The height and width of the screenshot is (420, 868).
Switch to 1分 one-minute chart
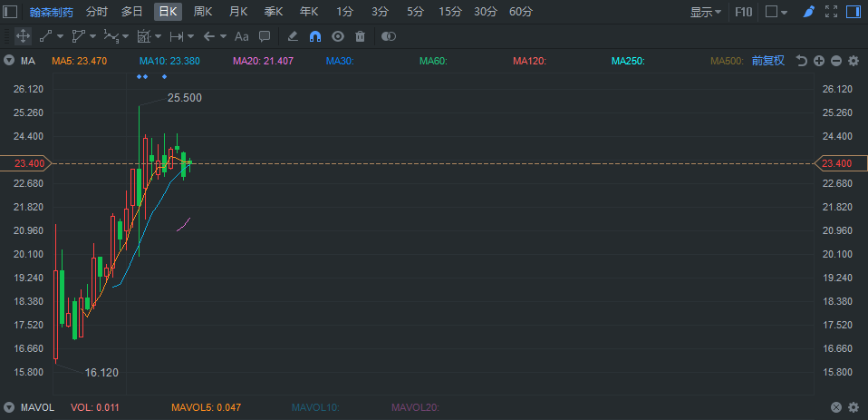click(344, 12)
